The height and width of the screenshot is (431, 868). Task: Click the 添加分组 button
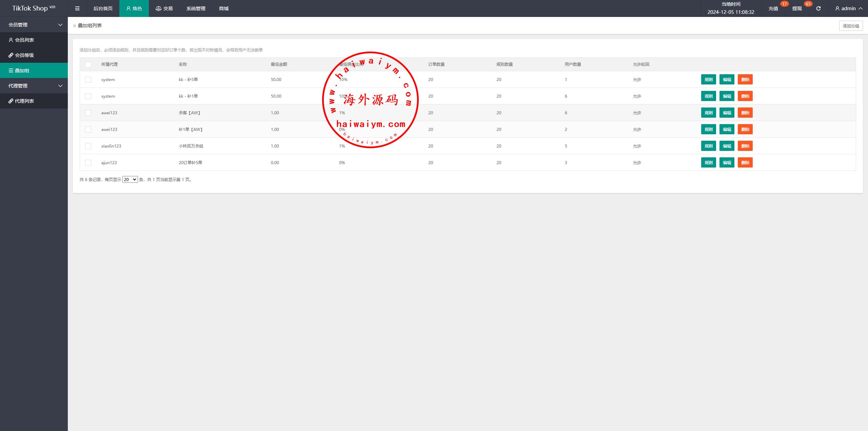point(851,26)
